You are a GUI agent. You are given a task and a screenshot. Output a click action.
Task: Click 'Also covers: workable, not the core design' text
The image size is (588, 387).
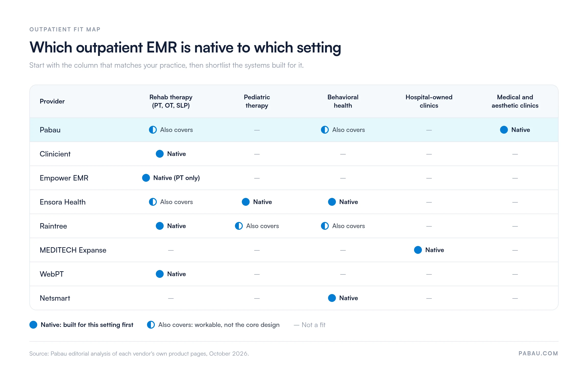(219, 325)
